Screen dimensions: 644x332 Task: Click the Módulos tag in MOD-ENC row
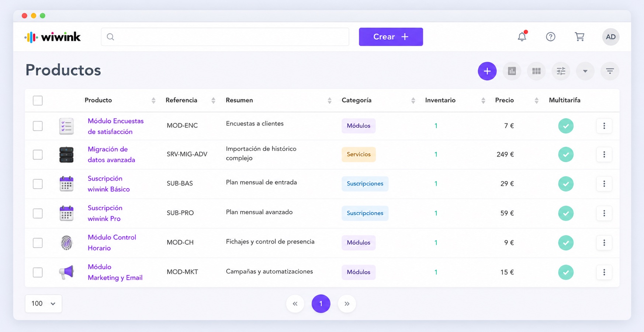[359, 126]
